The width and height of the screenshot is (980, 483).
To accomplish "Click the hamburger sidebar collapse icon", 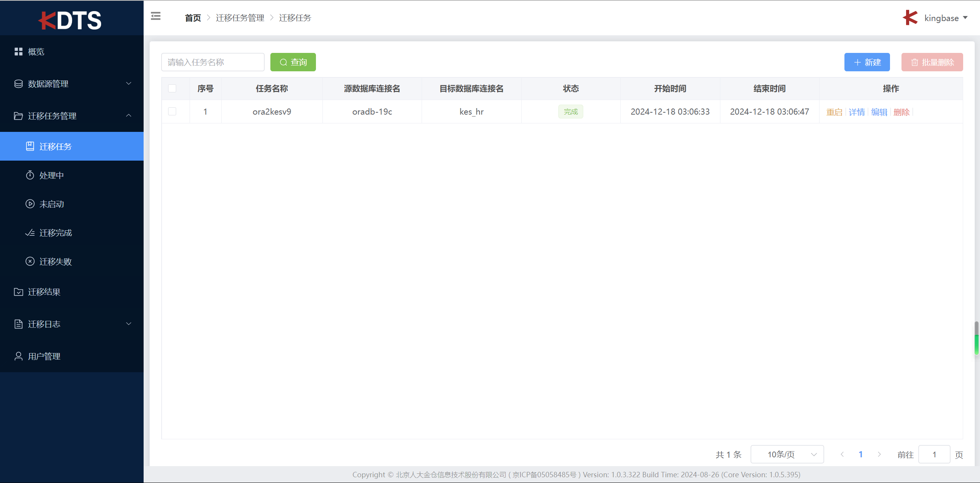I will (x=155, y=16).
